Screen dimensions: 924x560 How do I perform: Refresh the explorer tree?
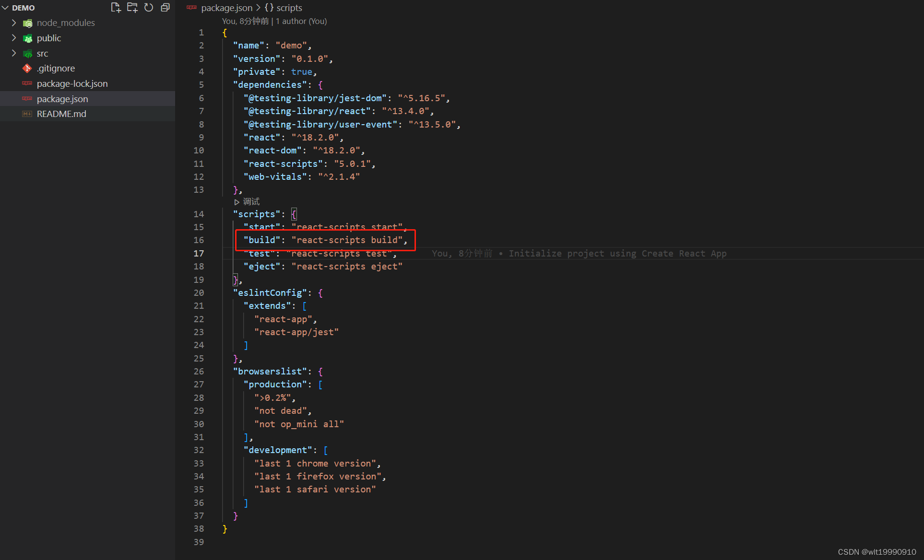(x=149, y=7)
